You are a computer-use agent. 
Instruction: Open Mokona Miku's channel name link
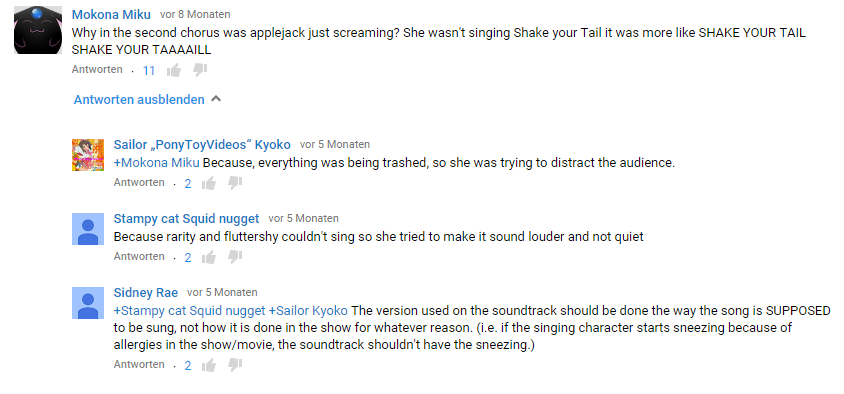(111, 15)
